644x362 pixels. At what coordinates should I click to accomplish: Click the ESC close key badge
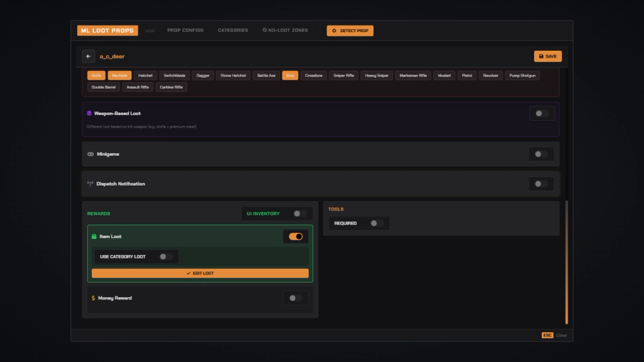click(547, 335)
